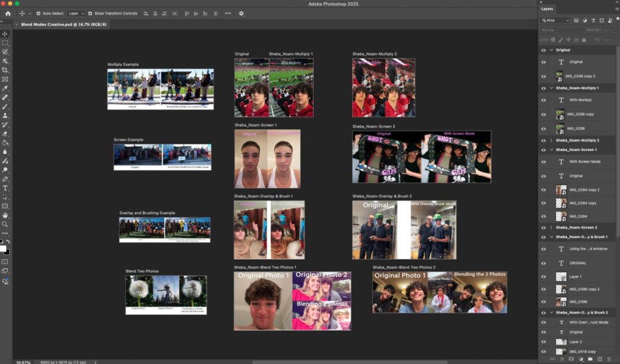This screenshot has width=620, height=364.
Task: Click the 16.67% zoom level field
Action: [x=23, y=362]
